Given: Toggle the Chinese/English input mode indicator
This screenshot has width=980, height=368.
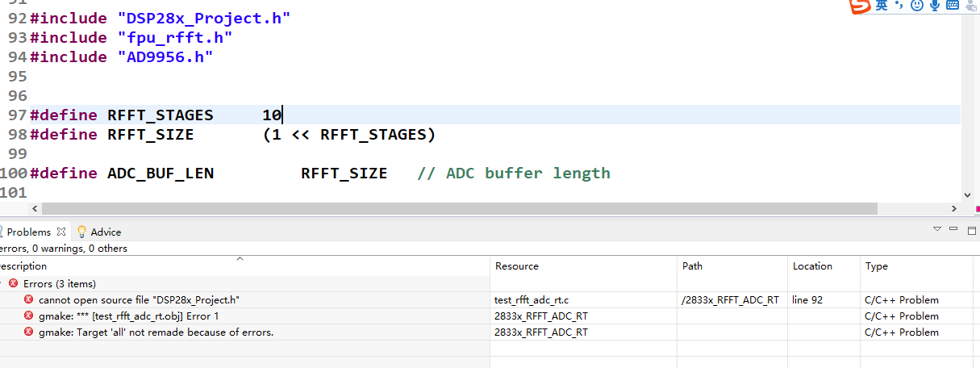Looking at the screenshot, I should point(882,6).
